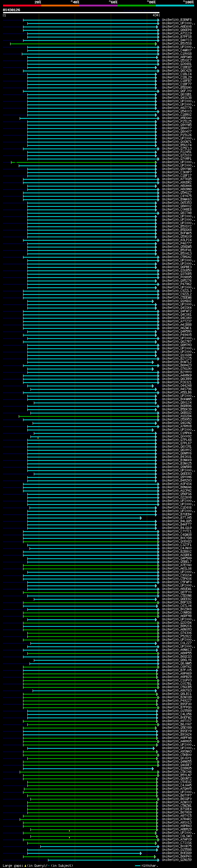Click hit label UniRef100_Q00V92
Viewport: 197px width, 868px height.
pyautogui.click(x=177, y=436)
